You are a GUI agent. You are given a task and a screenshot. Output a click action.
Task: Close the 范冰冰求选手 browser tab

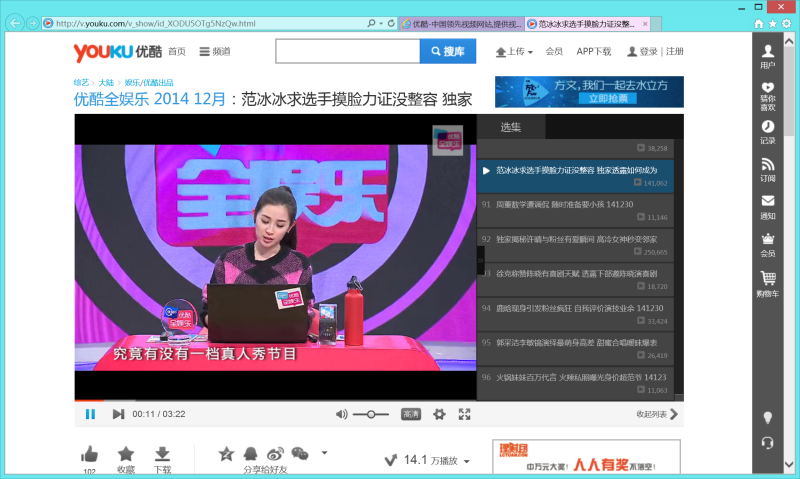pos(645,23)
